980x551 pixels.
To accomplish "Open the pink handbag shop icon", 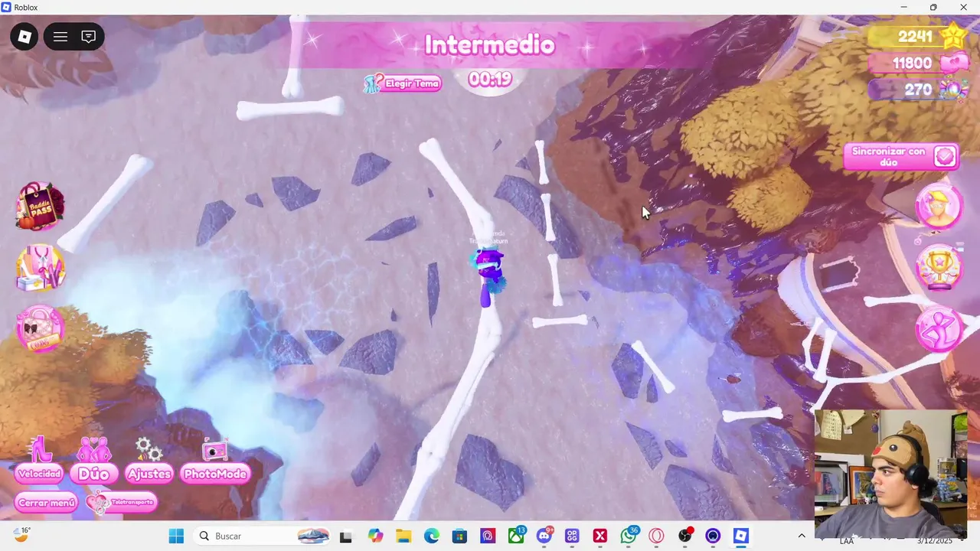I will point(40,328).
